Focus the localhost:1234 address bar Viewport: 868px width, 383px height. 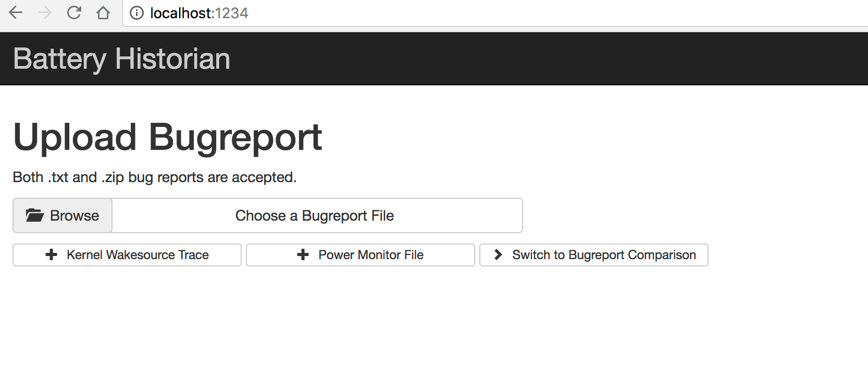[495, 13]
